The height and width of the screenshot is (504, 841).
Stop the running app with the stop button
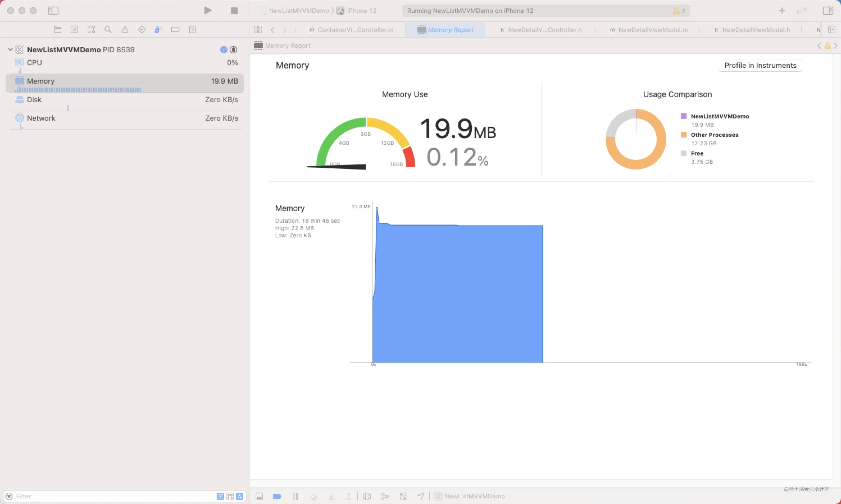[x=234, y=11]
